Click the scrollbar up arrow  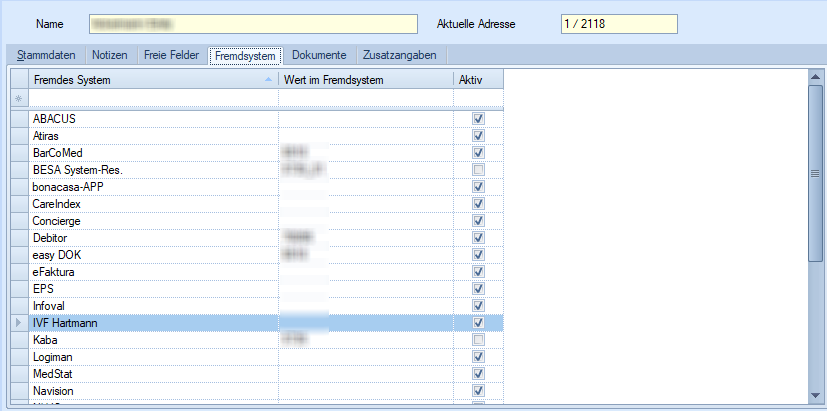[815, 77]
